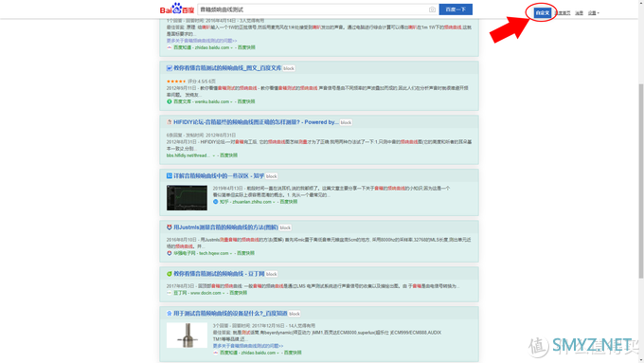Screen dimensions: 644x363
Task: Open the 设置 dropdown in header
Action: point(593,13)
